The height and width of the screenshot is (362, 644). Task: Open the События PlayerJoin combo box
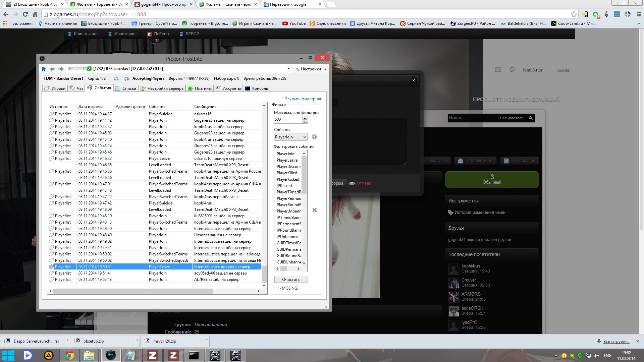click(x=290, y=137)
